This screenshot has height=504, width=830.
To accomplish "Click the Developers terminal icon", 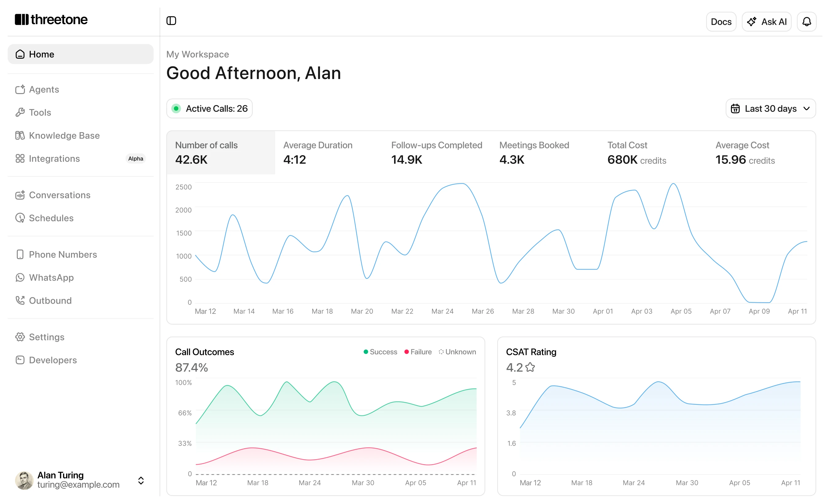I will (x=20, y=360).
